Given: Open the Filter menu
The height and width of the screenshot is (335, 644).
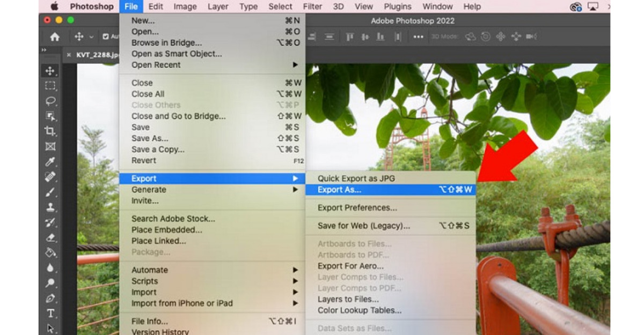Looking at the screenshot, I should coord(312,7).
